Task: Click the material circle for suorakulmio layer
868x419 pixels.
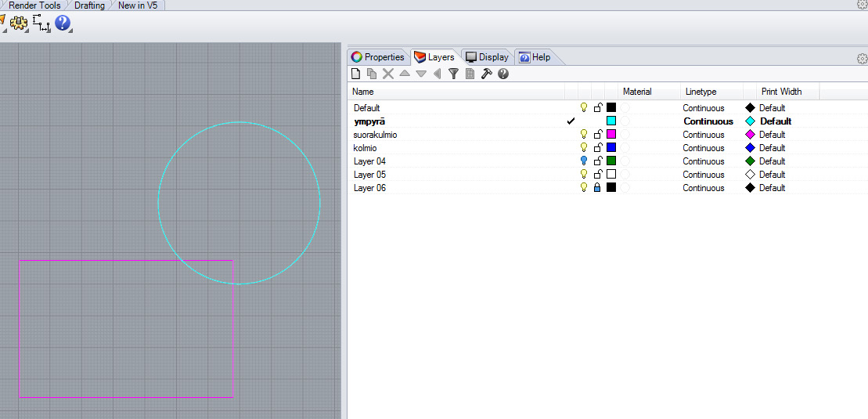Action: click(x=625, y=135)
